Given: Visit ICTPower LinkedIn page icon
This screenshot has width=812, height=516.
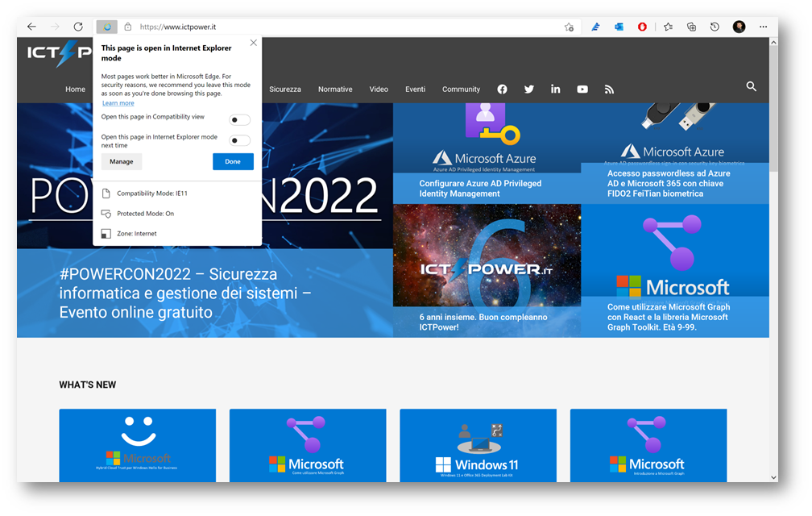Looking at the screenshot, I should tap(556, 89).
